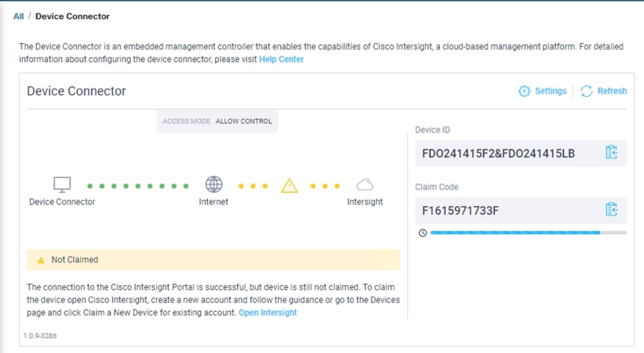The image size is (644, 353).
Task: Click the Refresh text button
Action: tap(612, 91)
